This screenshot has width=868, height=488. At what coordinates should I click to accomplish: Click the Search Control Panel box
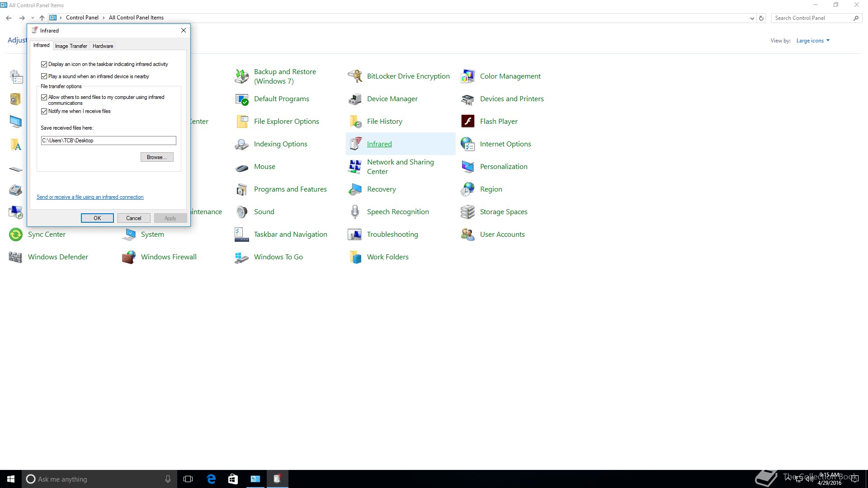tap(816, 18)
